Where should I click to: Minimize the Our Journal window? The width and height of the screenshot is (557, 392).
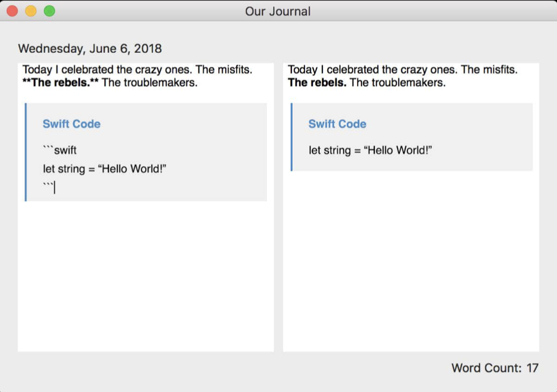click(31, 11)
